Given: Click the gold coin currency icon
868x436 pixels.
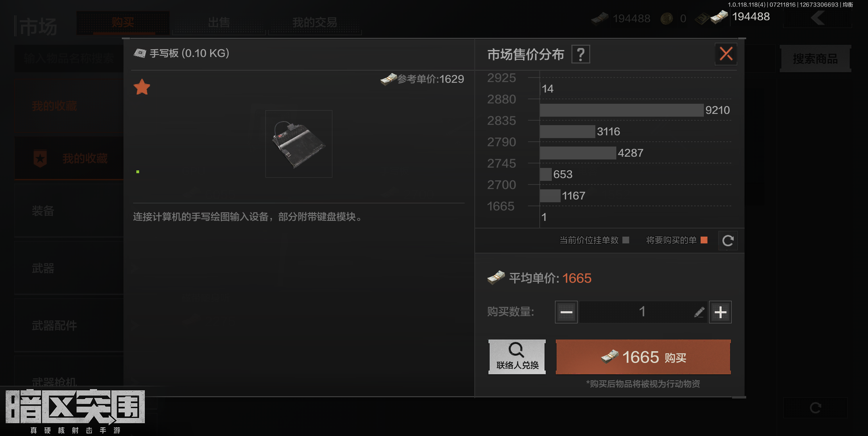Looking at the screenshot, I should 667,19.
